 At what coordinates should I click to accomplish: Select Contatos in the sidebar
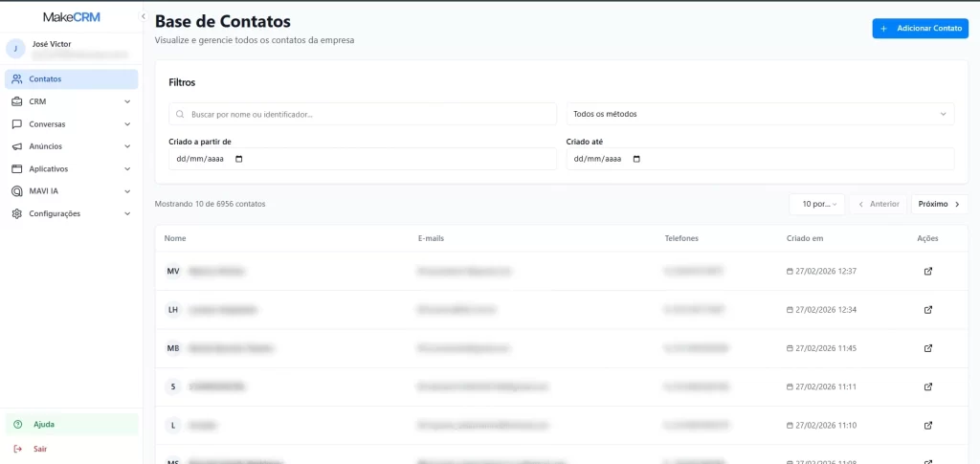click(x=72, y=79)
